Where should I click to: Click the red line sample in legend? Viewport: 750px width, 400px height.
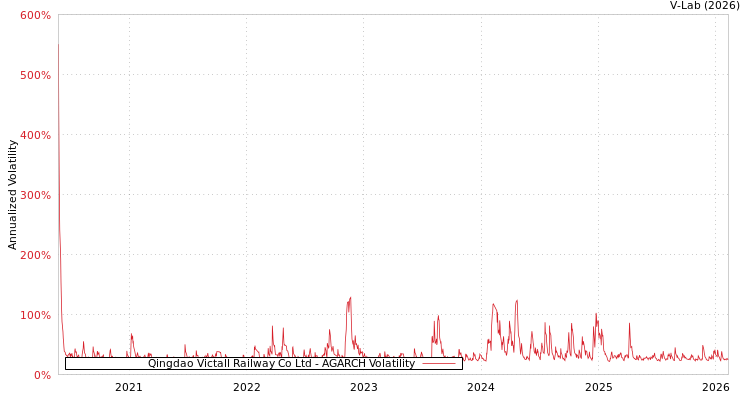[439, 364]
